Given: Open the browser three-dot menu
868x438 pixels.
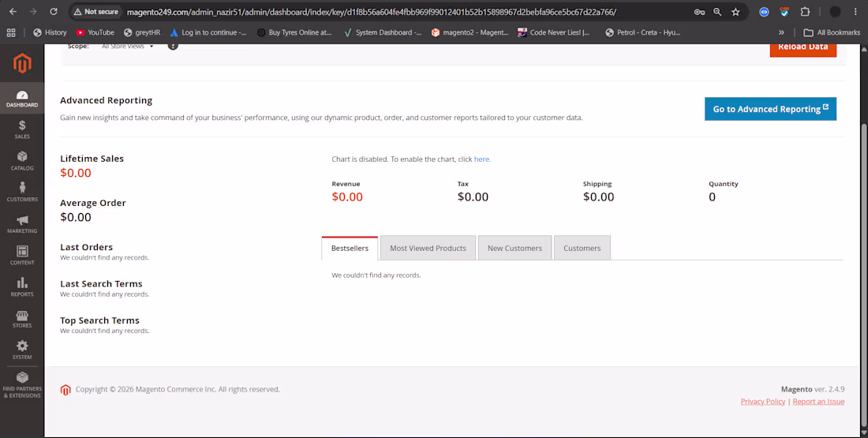Looking at the screenshot, I should point(855,12).
